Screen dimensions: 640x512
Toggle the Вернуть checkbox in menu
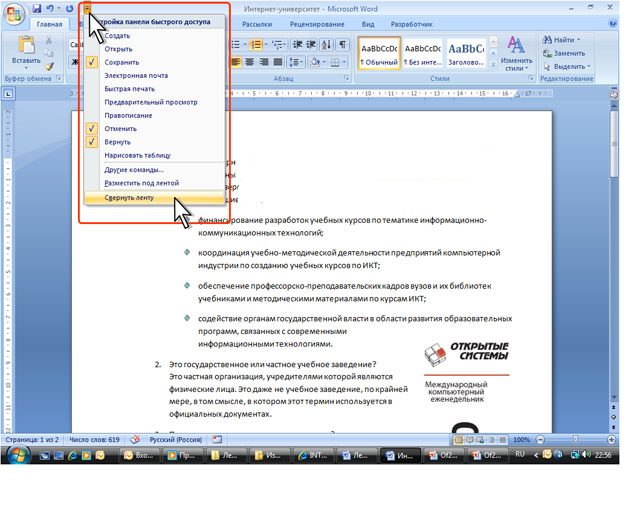92,142
